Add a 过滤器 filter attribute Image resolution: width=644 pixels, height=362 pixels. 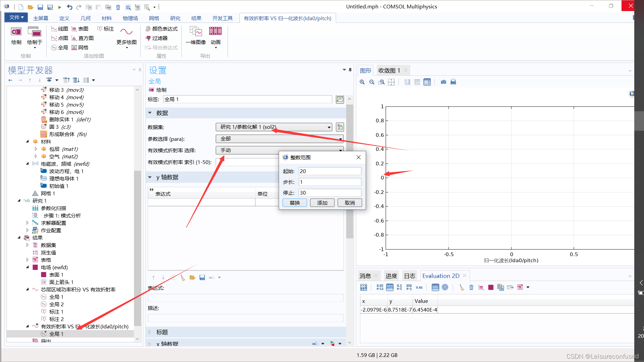point(156,38)
